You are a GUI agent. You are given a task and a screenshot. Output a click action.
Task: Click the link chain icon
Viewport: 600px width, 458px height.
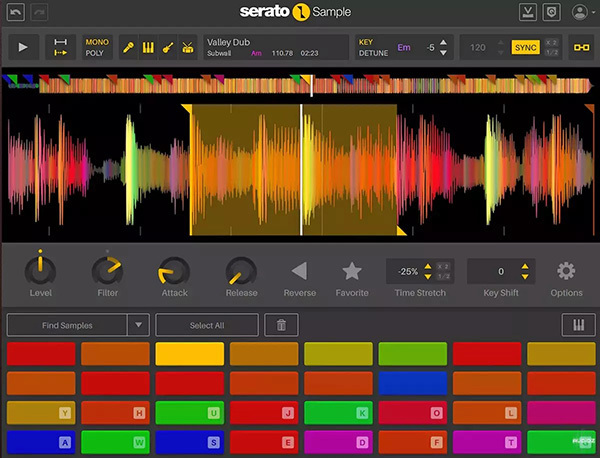(x=581, y=47)
